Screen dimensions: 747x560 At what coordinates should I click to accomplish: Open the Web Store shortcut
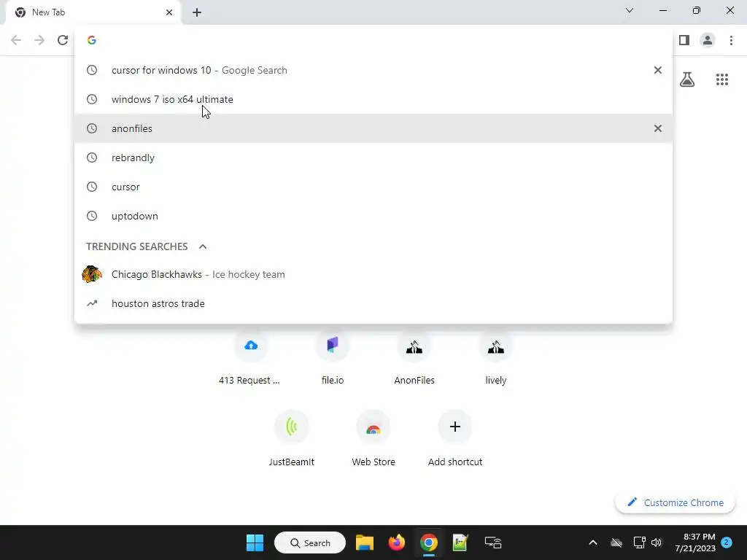click(x=373, y=438)
